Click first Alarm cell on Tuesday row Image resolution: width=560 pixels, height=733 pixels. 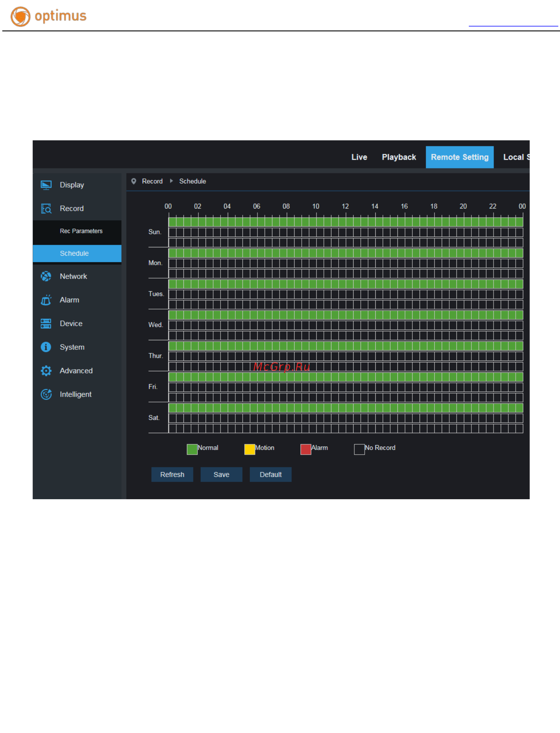172,305
